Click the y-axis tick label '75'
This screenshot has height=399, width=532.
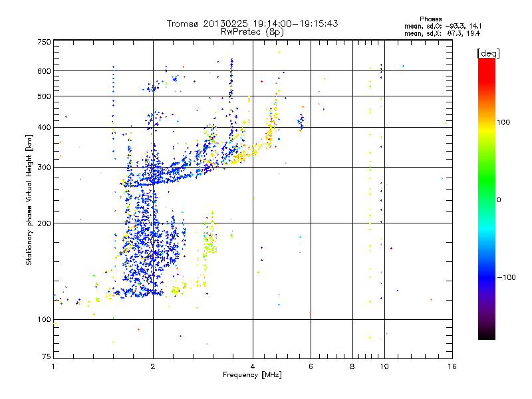coord(47,356)
